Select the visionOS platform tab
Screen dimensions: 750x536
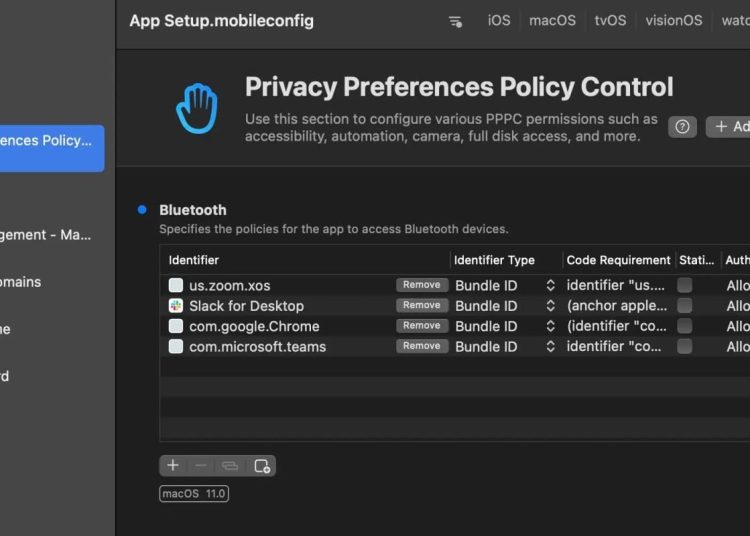(x=673, y=21)
